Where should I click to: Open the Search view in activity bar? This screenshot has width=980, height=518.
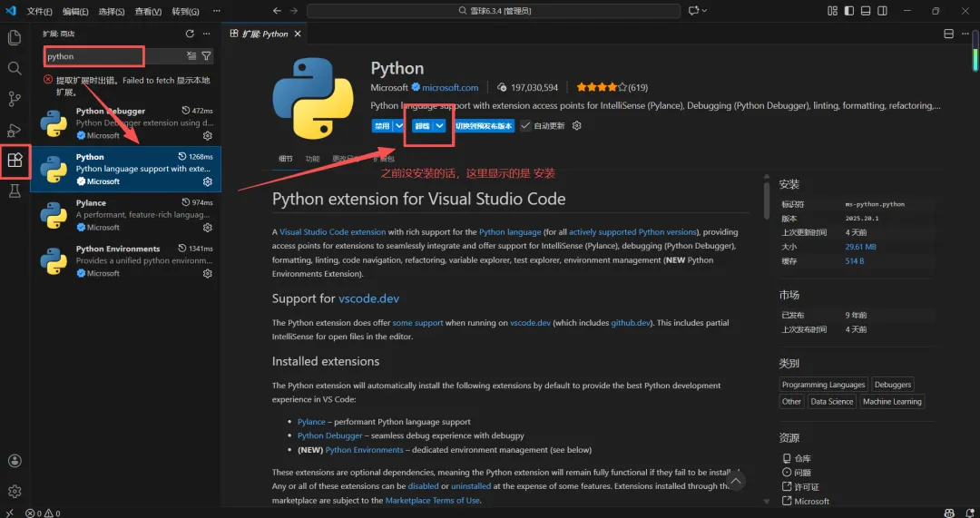pyautogui.click(x=15, y=68)
